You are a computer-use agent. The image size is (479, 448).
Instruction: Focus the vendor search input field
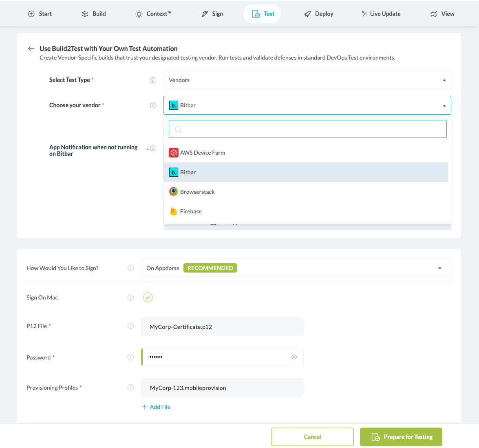click(x=308, y=129)
